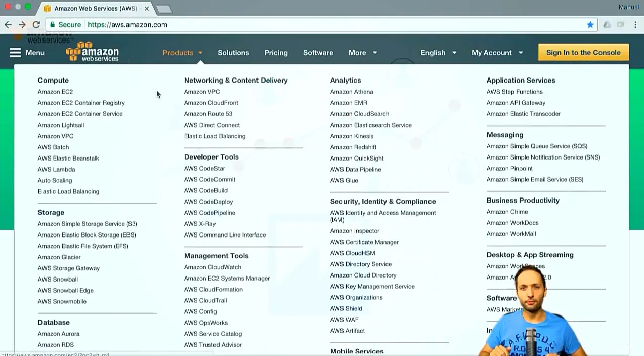
Task: Select AWS X-Ray
Action: (200, 224)
